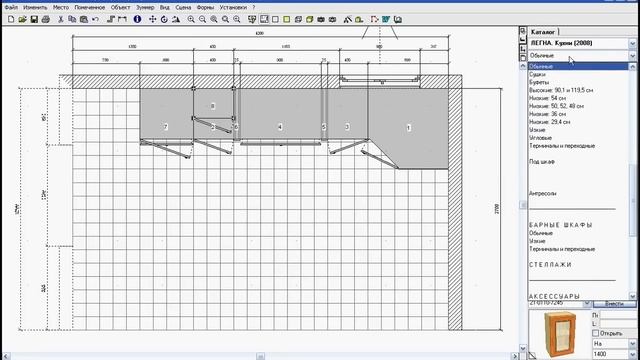Click the wall-step shape tool icon
Viewport: 640px width, 360px height.
111,19
